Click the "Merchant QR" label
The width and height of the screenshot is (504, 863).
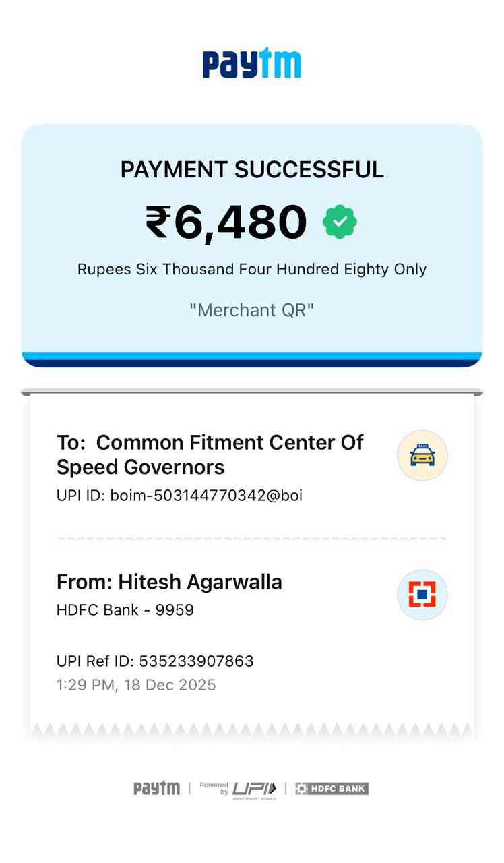(252, 310)
